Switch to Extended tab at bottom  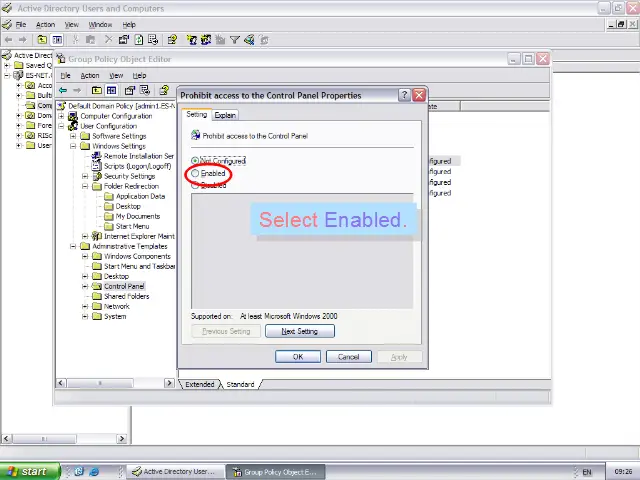pos(200,384)
